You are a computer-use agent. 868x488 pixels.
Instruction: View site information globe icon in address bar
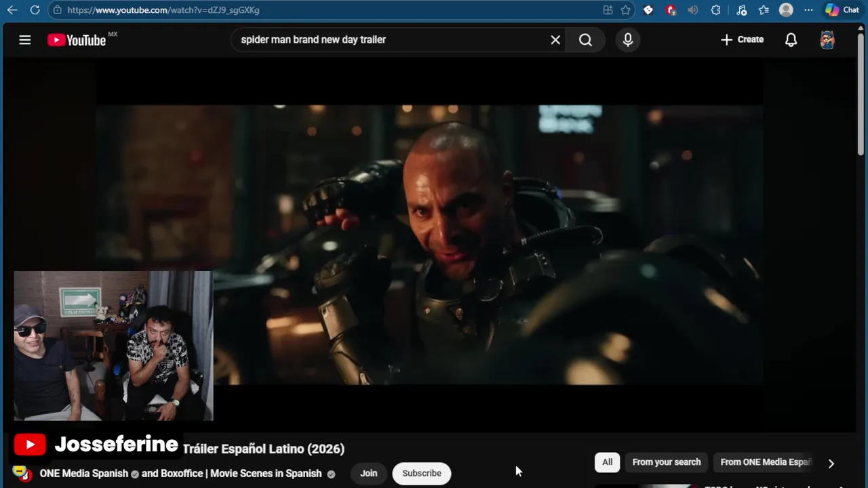coord(58,10)
